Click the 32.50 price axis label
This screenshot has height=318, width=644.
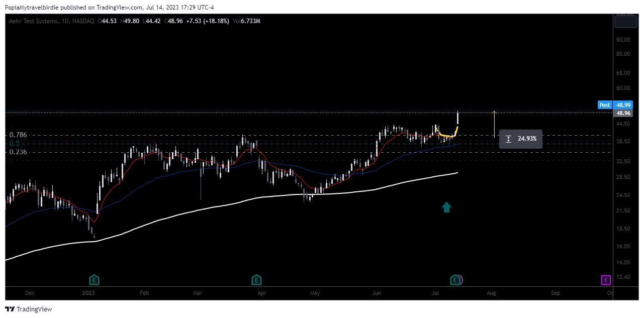623,162
